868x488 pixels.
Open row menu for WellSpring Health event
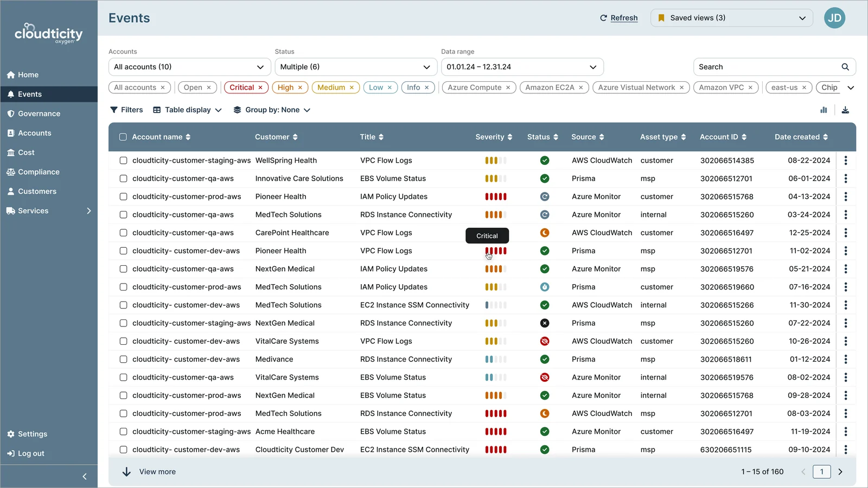(x=845, y=160)
